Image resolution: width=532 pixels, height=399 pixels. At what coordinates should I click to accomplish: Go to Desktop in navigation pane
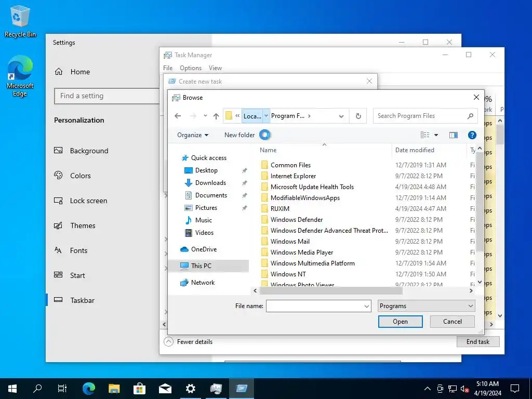(x=206, y=170)
